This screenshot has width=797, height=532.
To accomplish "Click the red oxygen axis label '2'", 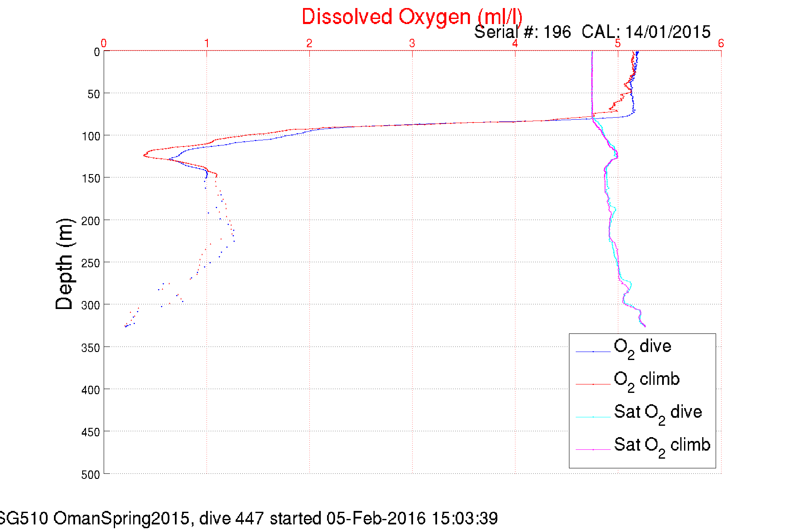I will (309, 43).
